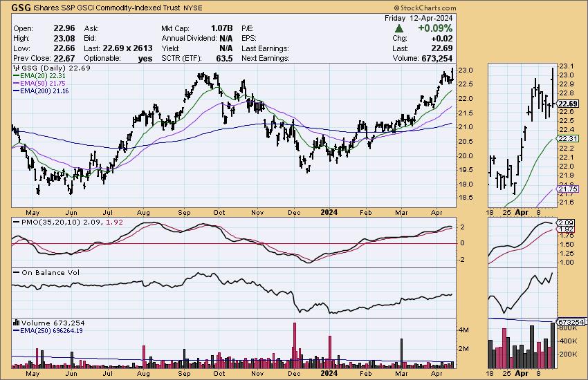Click the EMA(250) 696264.19 volume legend

click(48, 330)
